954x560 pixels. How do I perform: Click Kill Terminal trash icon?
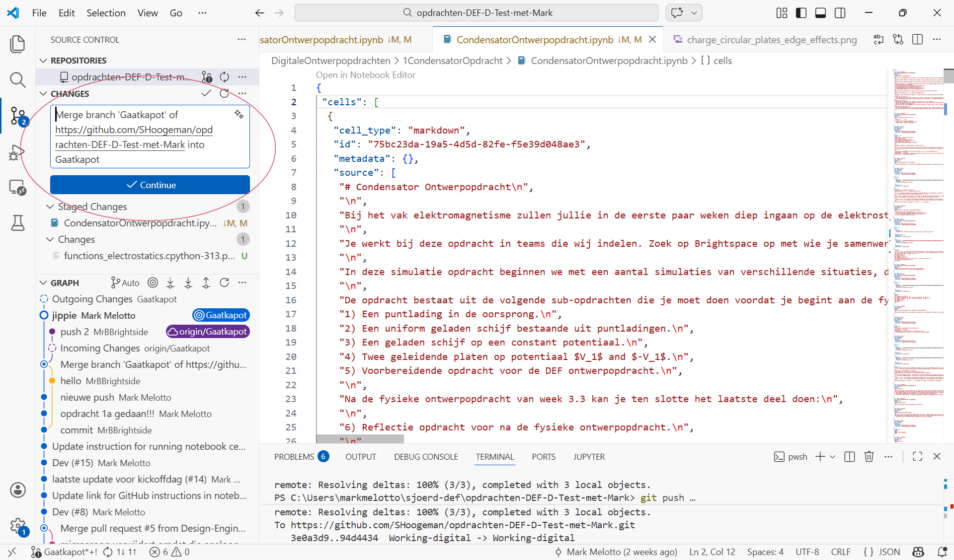(869, 457)
